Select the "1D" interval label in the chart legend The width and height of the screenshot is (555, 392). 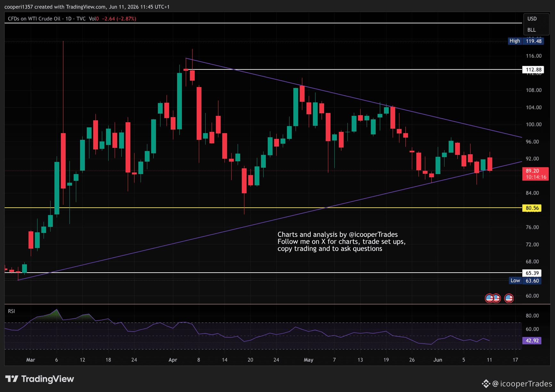click(x=69, y=19)
